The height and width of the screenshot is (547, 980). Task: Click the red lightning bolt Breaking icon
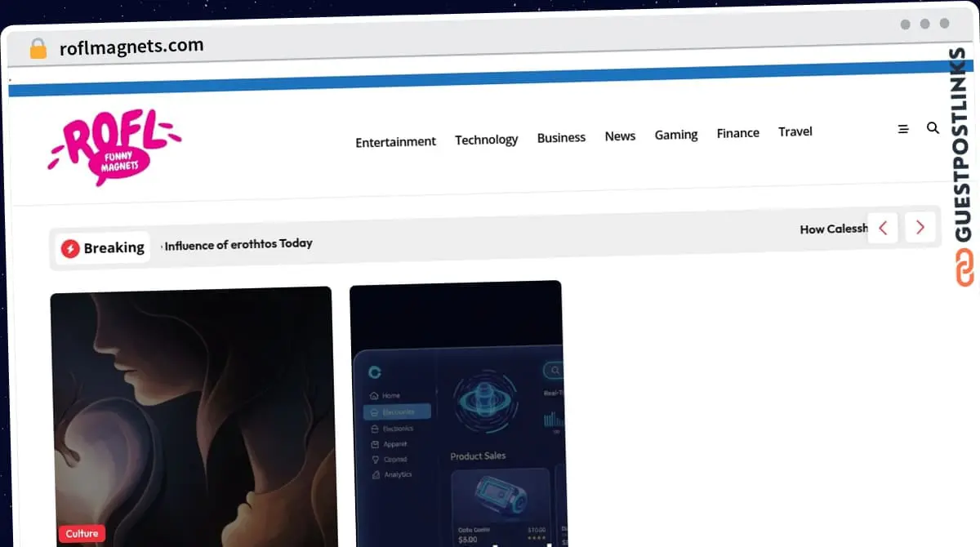point(70,248)
